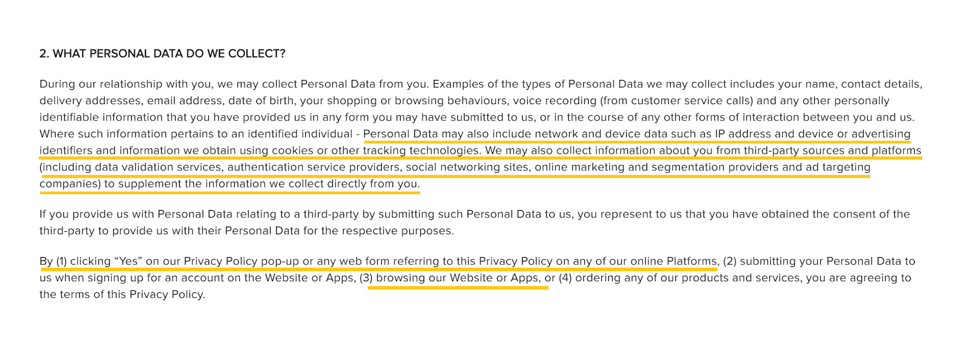
Task: Click "Where such information pertains" sentence start
Action: 117,134
